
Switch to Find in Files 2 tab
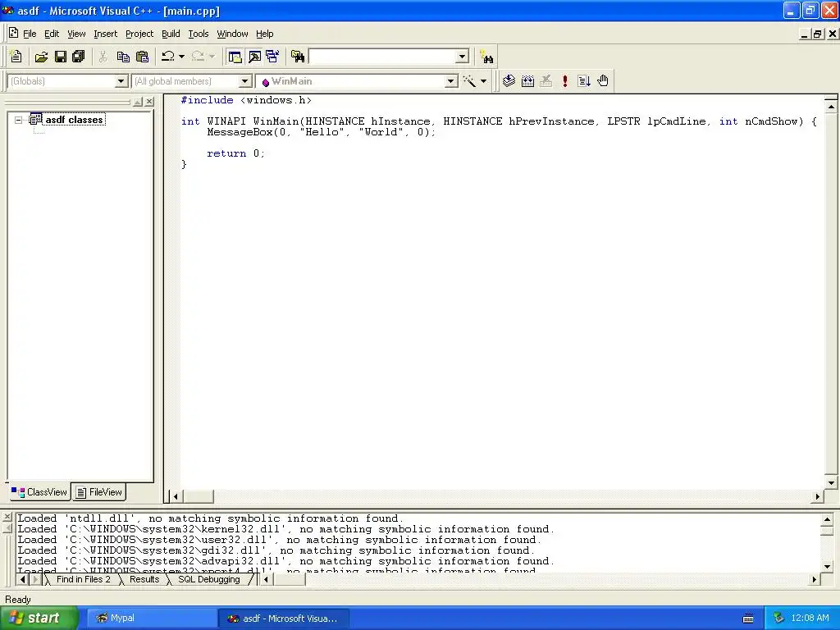83,579
